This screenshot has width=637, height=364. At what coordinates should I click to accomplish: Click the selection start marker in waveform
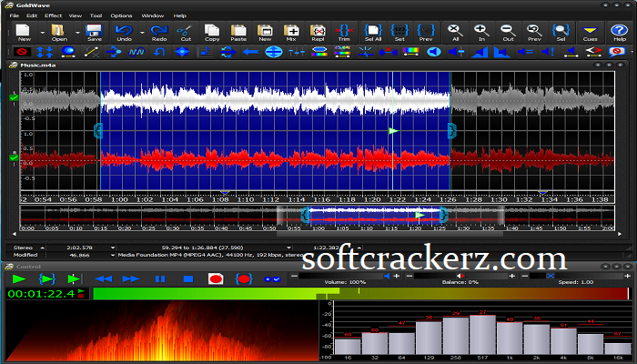98,131
